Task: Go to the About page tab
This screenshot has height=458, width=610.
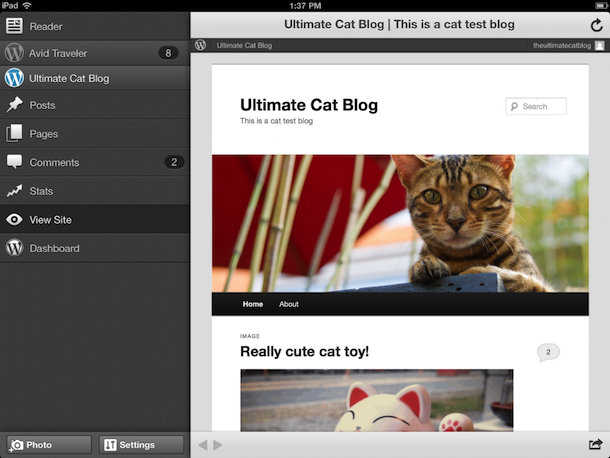Action: coord(289,304)
